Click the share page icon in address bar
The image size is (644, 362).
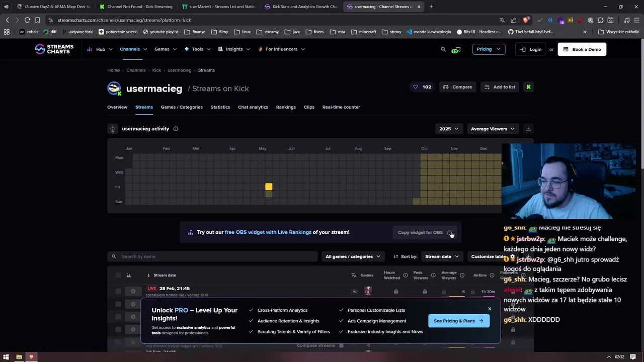tap(514, 20)
